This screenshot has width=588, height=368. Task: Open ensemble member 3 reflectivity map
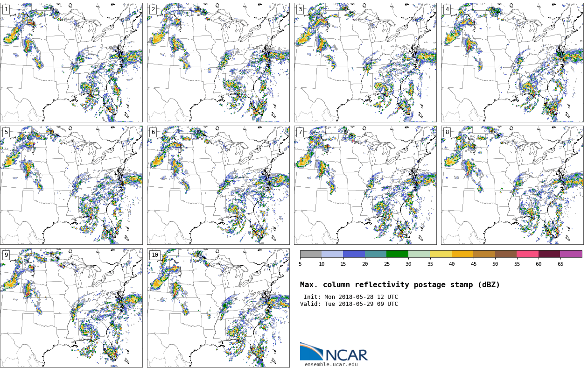365,63
